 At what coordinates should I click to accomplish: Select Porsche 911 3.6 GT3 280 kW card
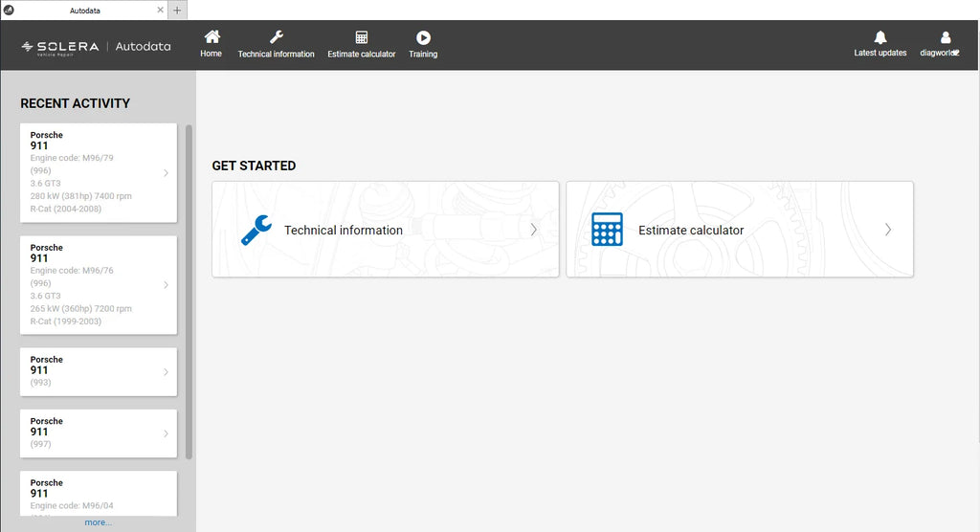[x=99, y=172]
